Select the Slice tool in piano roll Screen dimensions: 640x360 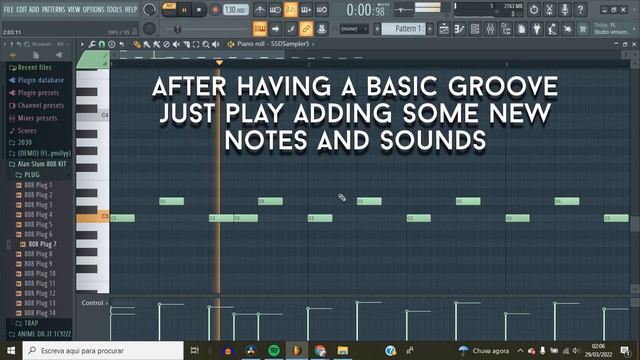tap(186, 44)
